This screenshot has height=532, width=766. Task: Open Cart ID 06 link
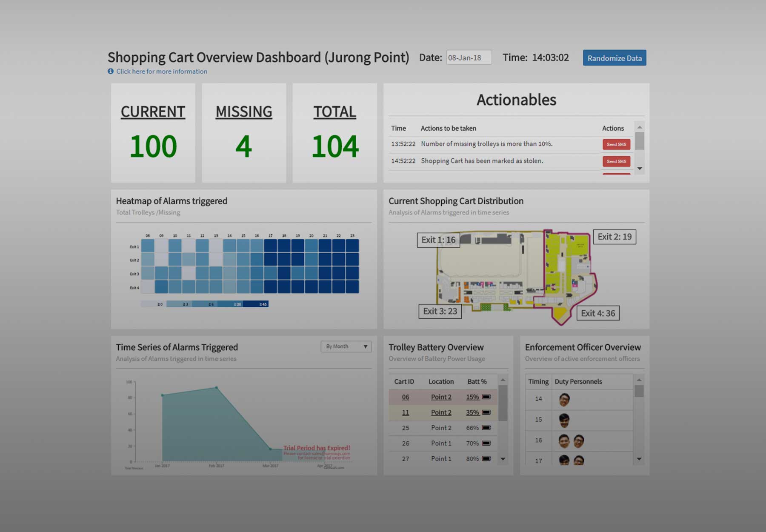(406, 397)
